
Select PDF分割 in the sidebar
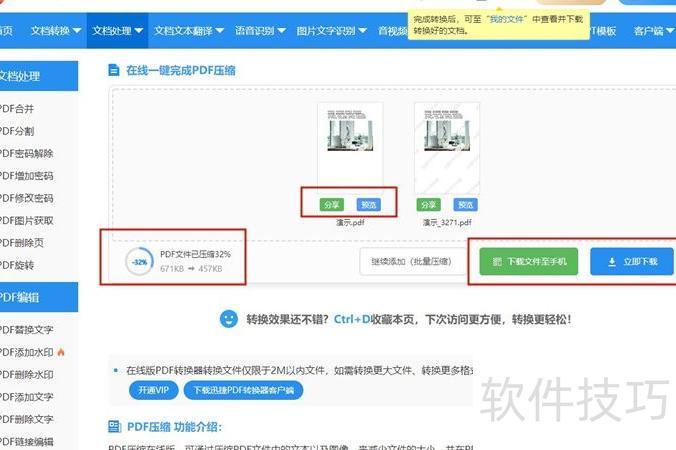point(17,131)
